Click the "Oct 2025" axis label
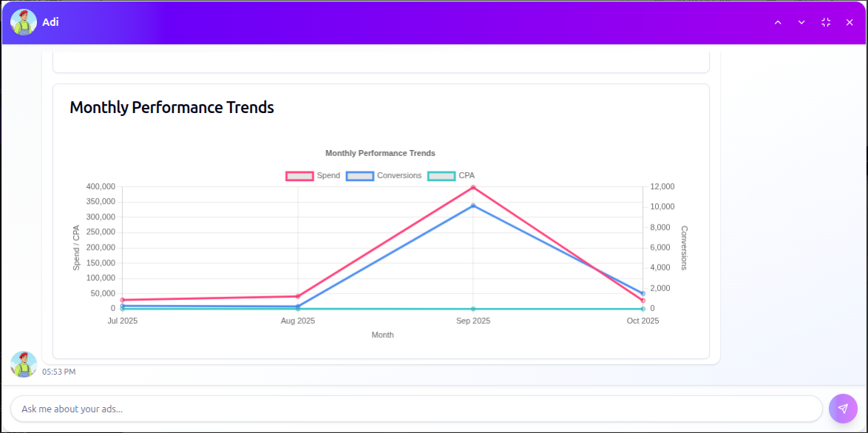This screenshot has width=868, height=433. [642, 321]
